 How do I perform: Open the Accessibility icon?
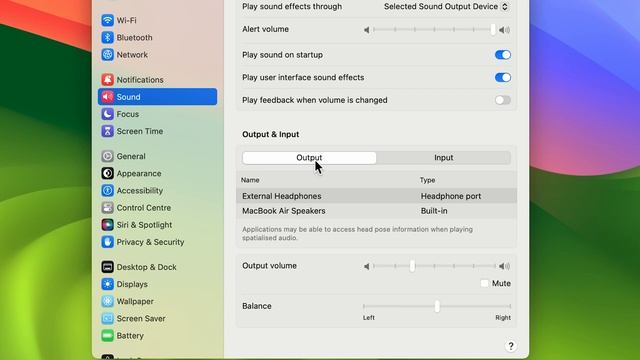(x=107, y=190)
